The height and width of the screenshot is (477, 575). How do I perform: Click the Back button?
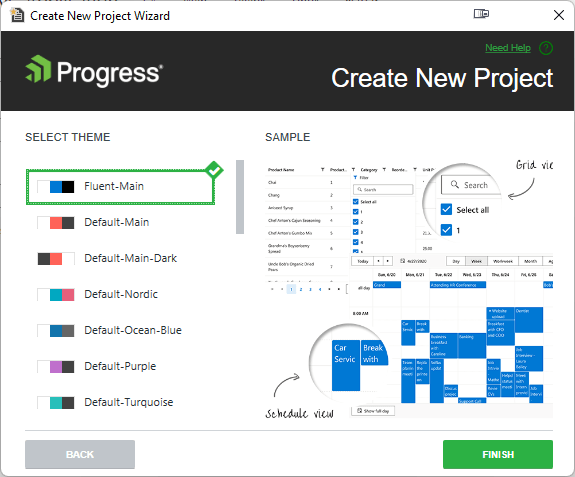[80, 454]
